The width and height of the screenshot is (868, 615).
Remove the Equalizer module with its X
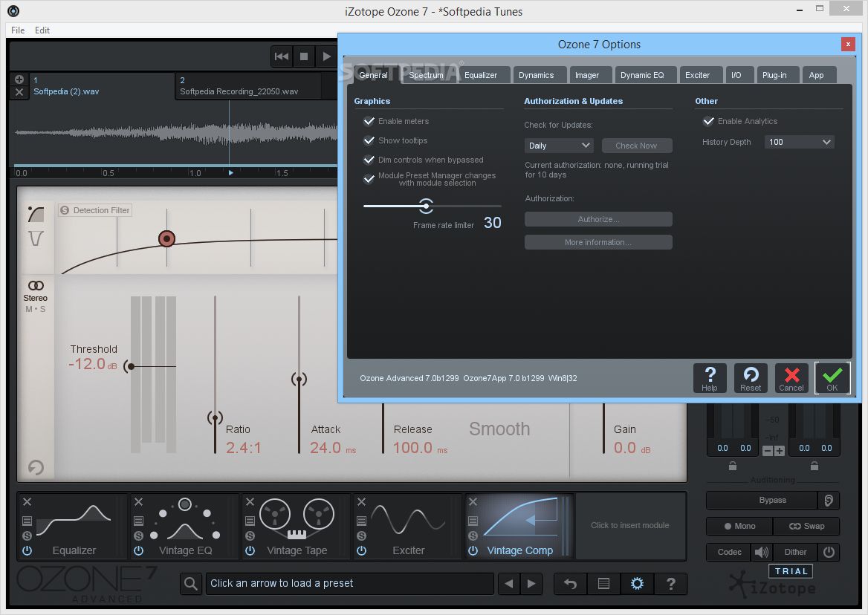pos(27,501)
